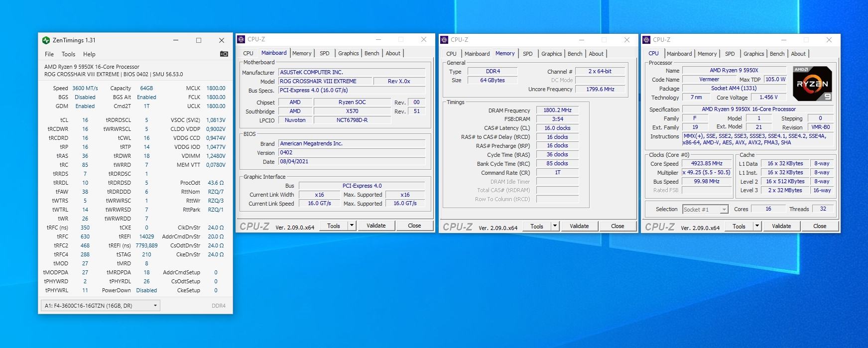The width and height of the screenshot is (868, 348).
Task: Select Mainboard tab in Memory CPU-Z window
Action: pyautogui.click(x=477, y=54)
